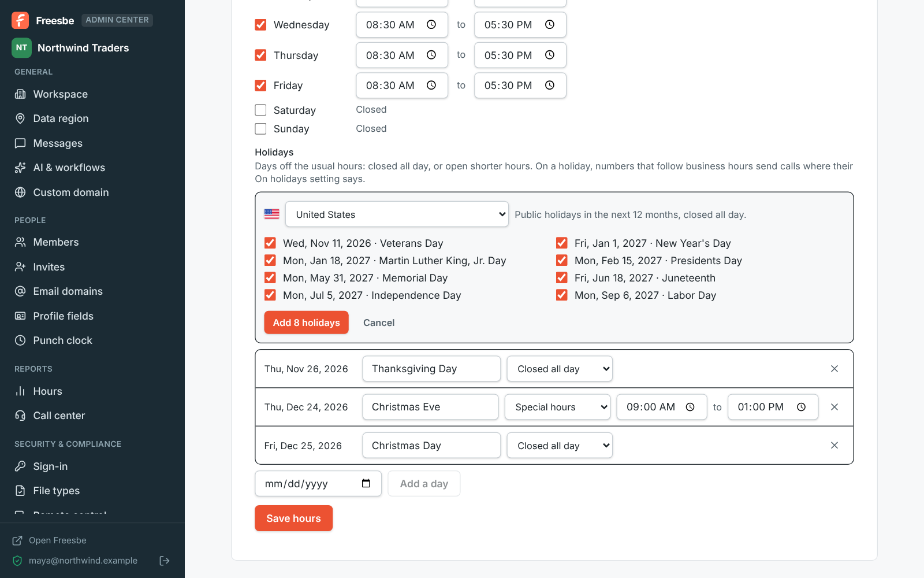This screenshot has height=578, width=924.
Task: Uncheck the Juneteenth holiday
Action: click(561, 277)
